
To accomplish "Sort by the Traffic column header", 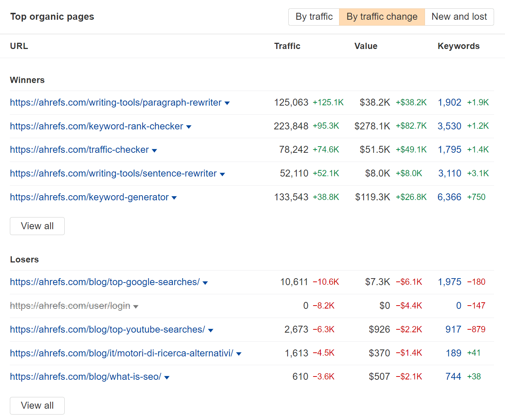I will coord(287,46).
